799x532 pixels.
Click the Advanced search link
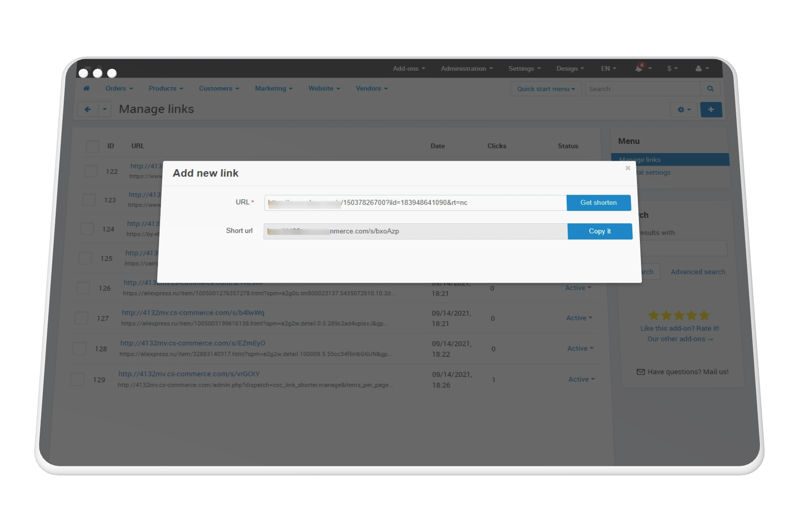698,272
